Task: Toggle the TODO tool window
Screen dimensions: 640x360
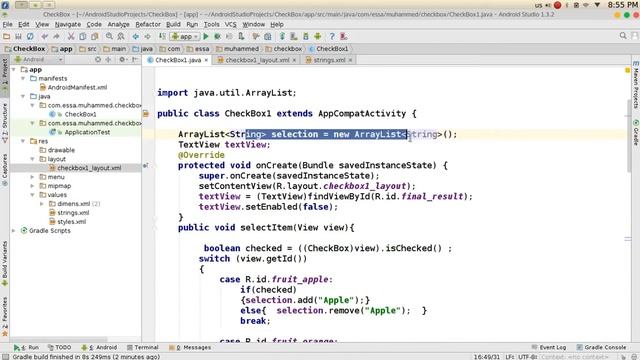Action: pyautogui.click(x=59, y=347)
